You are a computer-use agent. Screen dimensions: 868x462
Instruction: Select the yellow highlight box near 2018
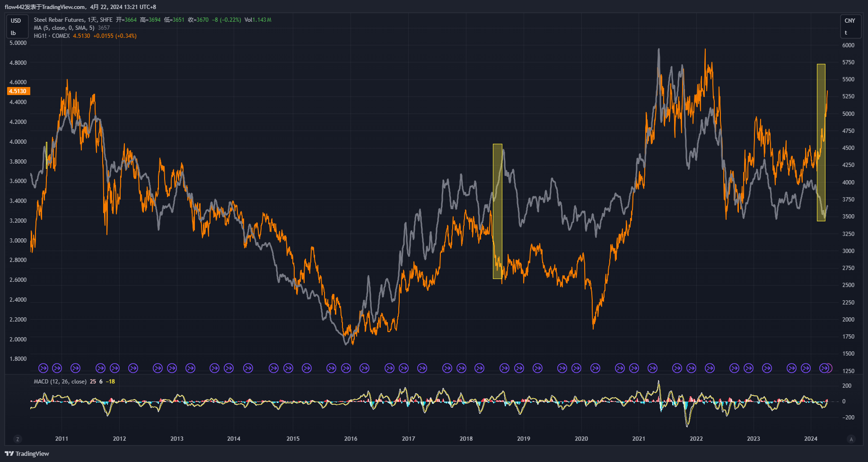pos(497,211)
